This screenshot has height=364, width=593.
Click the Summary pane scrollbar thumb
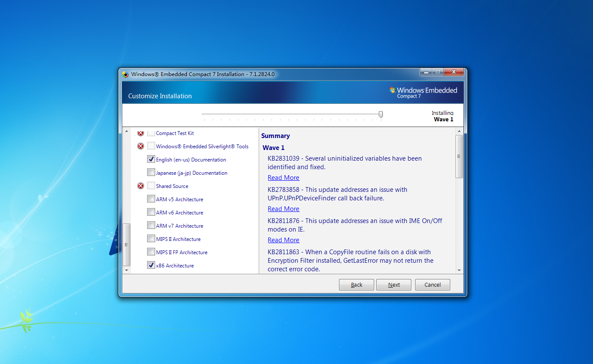tap(460, 156)
